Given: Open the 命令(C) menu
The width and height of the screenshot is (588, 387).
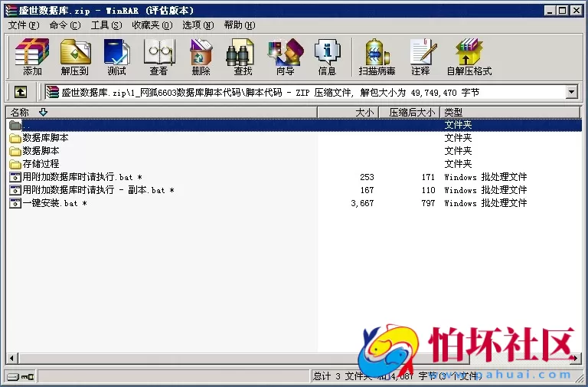Looking at the screenshot, I should pyautogui.click(x=65, y=25).
